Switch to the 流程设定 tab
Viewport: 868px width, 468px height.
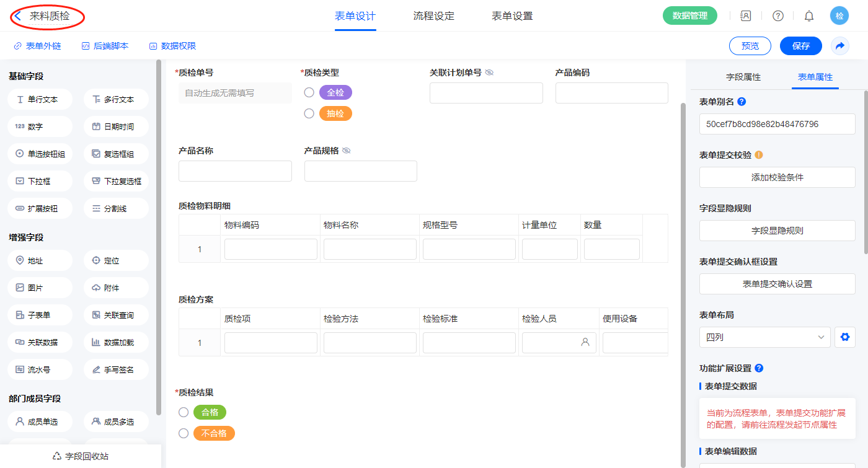(x=433, y=16)
